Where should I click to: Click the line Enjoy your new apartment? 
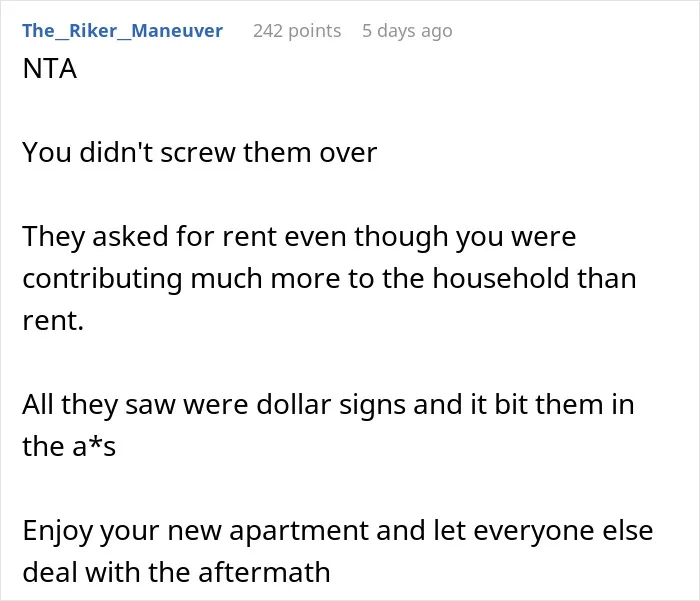point(338,531)
